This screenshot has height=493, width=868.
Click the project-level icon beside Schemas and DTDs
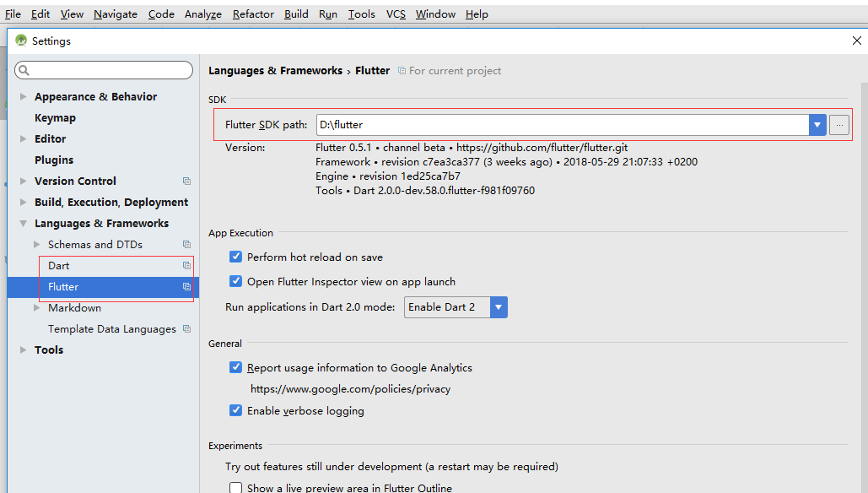click(x=186, y=244)
